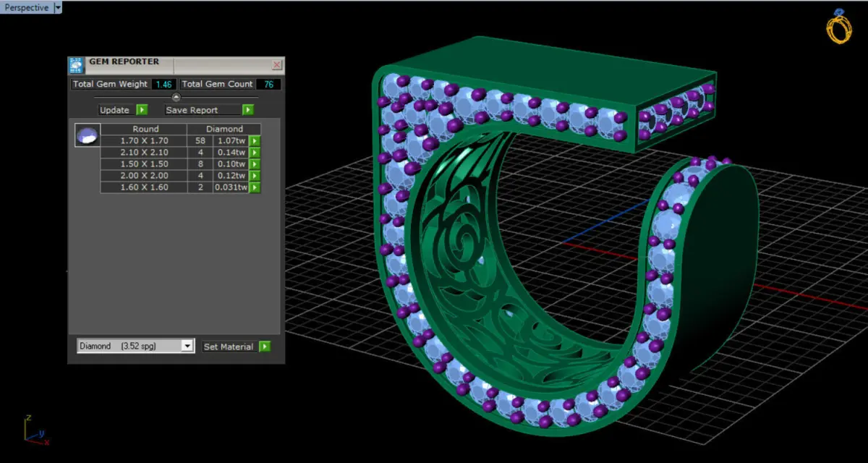Screen dimensions: 868x463
Task: Click the Save Report button
Action: 203,110
